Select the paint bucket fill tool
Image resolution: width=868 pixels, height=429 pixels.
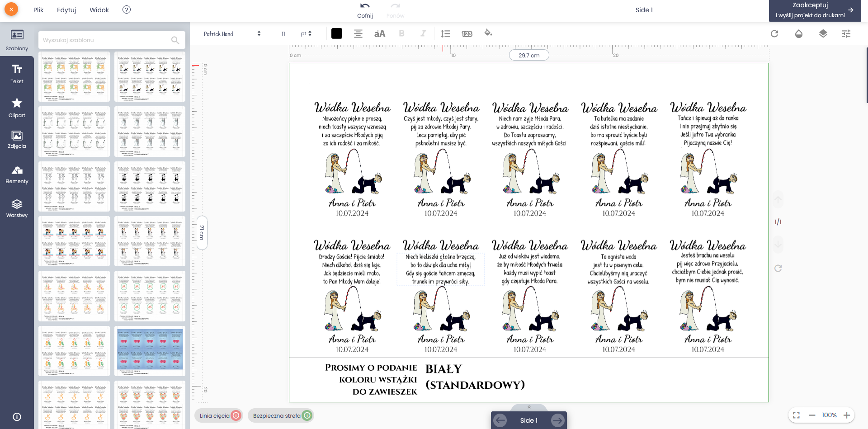coord(488,33)
